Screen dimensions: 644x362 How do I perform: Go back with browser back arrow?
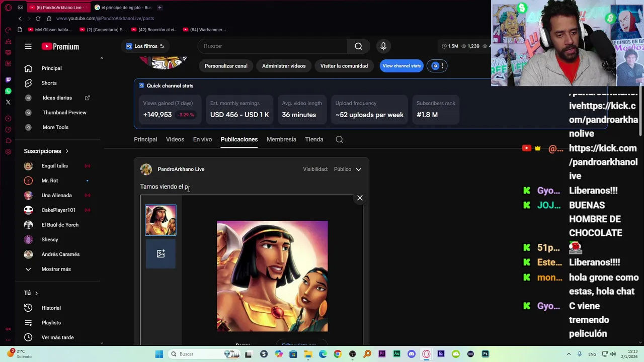pyautogui.click(x=20, y=19)
